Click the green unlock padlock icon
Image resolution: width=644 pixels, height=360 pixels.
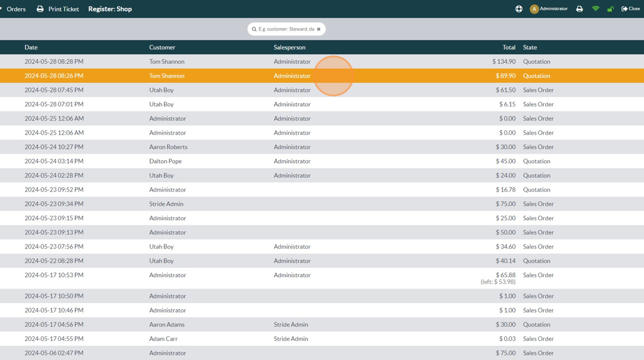point(610,9)
